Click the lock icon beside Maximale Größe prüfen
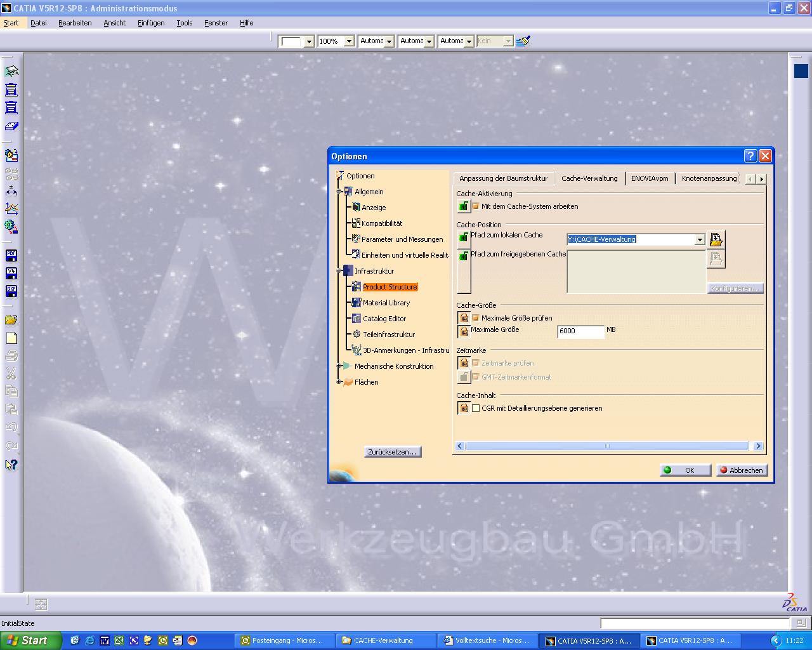The width and height of the screenshot is (812, 650). [464, 318]
